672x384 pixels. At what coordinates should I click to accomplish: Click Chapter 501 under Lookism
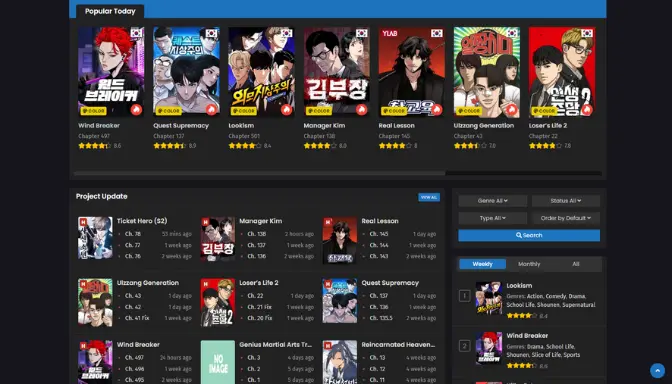point(244,136)
